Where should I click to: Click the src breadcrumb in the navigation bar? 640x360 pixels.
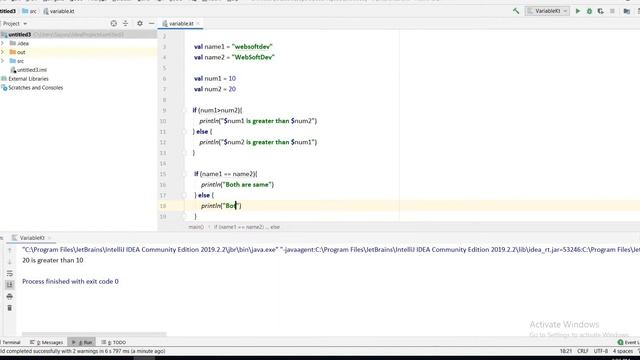click(29, 11)
